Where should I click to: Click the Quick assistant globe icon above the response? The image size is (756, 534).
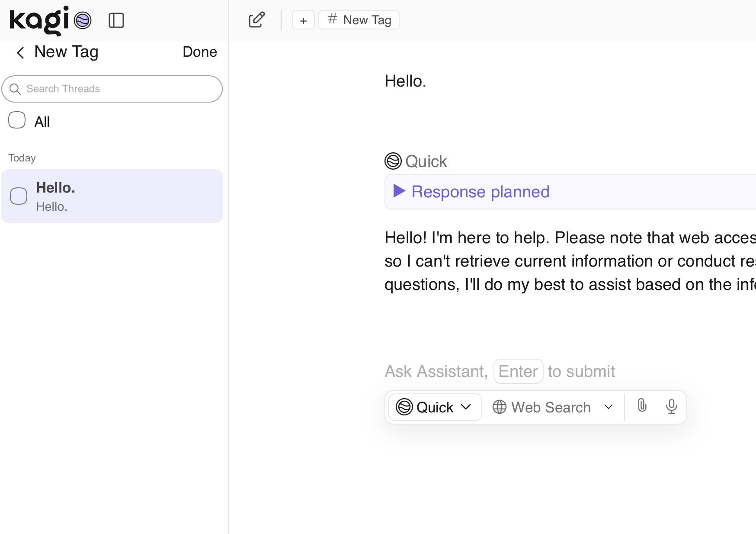393,161
